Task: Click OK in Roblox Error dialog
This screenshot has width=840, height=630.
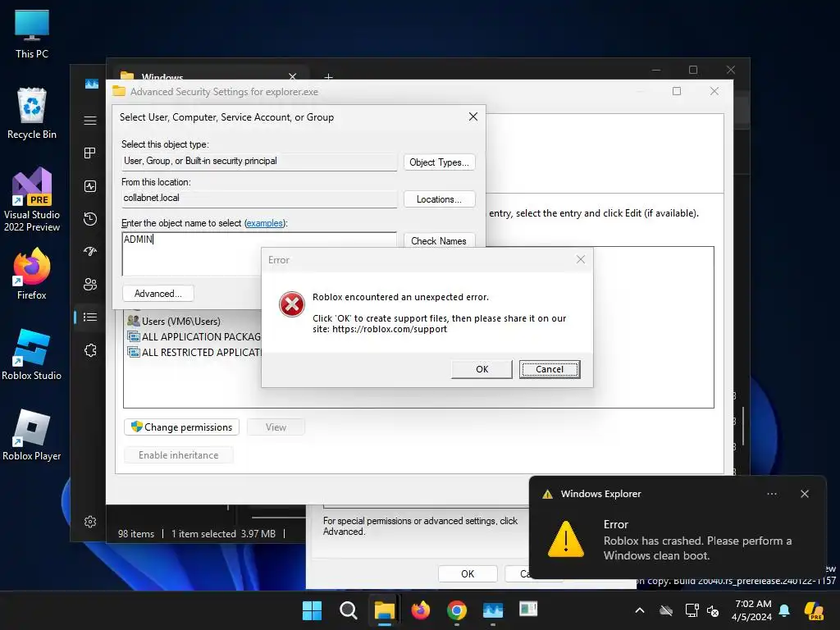Action: [482, 369]
